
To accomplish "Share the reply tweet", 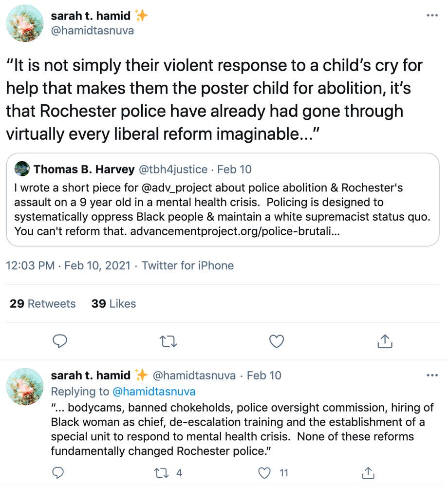I will click(x=369, y=472).
